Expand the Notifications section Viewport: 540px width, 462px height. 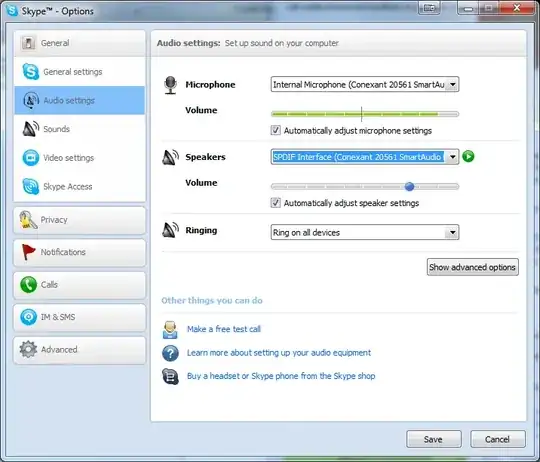pyautogui.click(x=80, y=252)
